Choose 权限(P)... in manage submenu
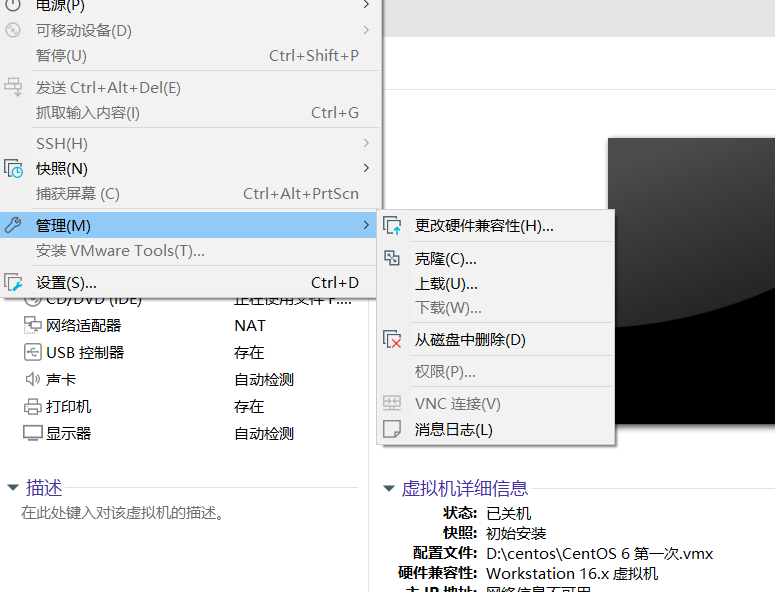The image size is (775, 592). [496, 372]
